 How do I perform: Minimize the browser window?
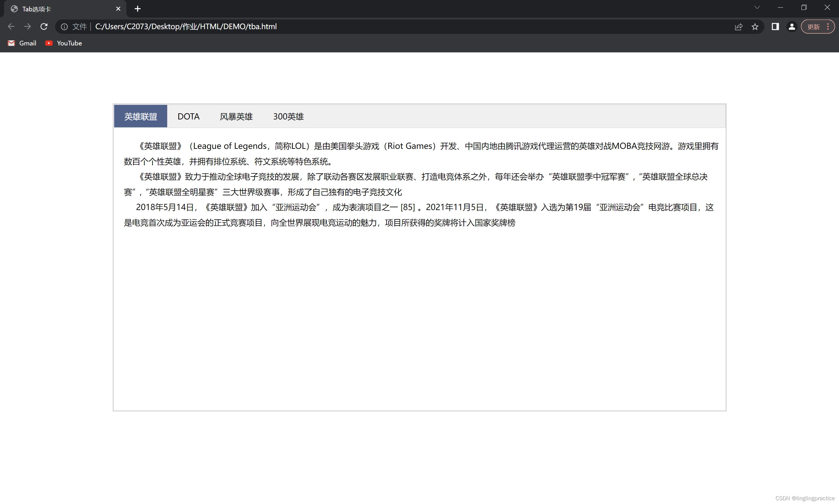point(780,8)
